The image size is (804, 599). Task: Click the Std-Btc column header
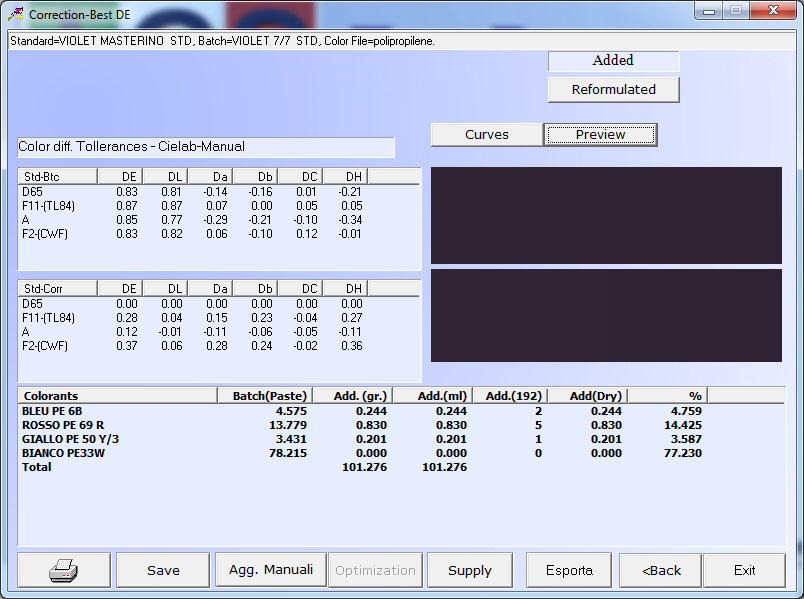[57, 177]
